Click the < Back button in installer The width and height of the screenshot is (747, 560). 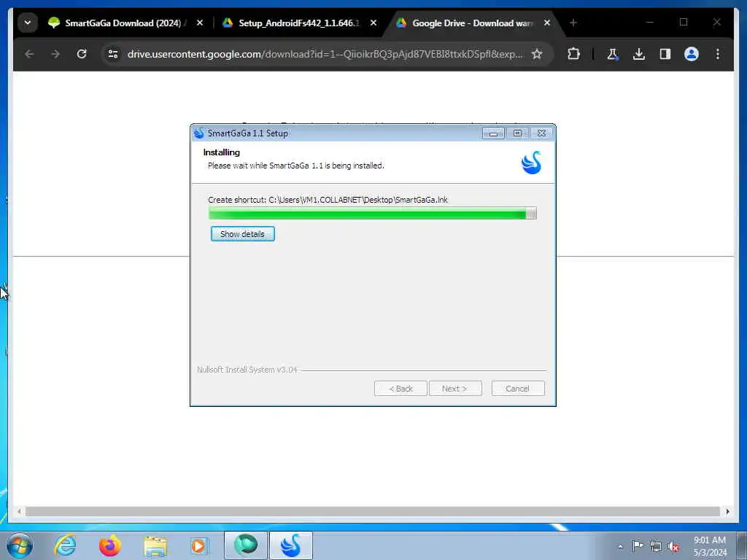[400, 389]
